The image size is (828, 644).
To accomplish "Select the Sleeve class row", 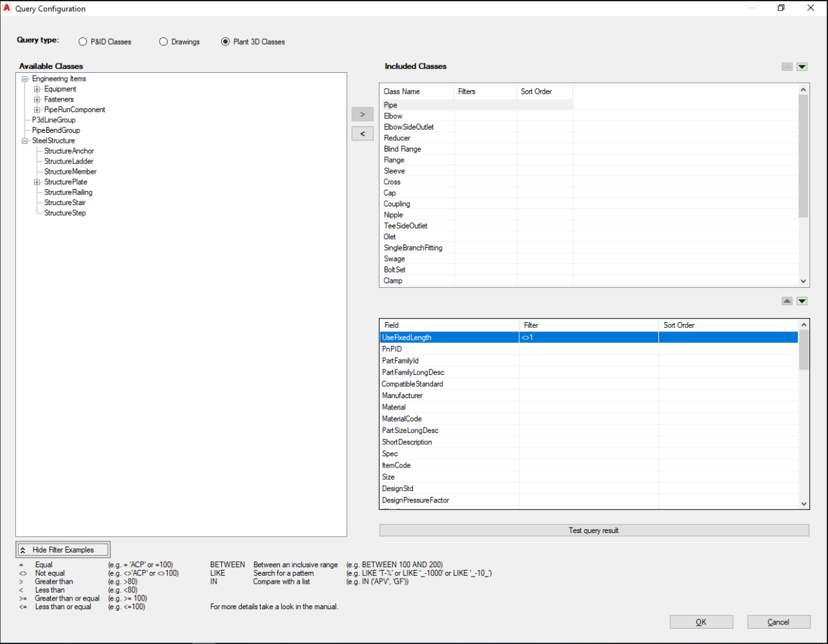I will click(588, 171).
